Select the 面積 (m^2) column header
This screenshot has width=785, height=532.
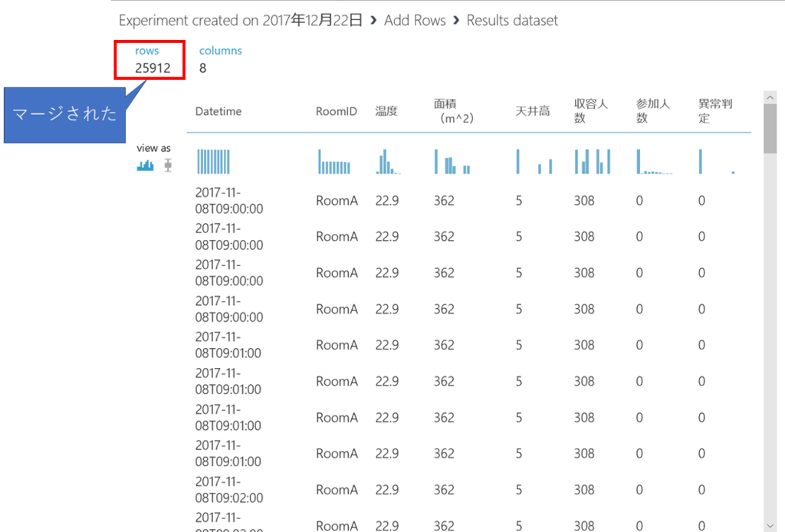point(454,111)
